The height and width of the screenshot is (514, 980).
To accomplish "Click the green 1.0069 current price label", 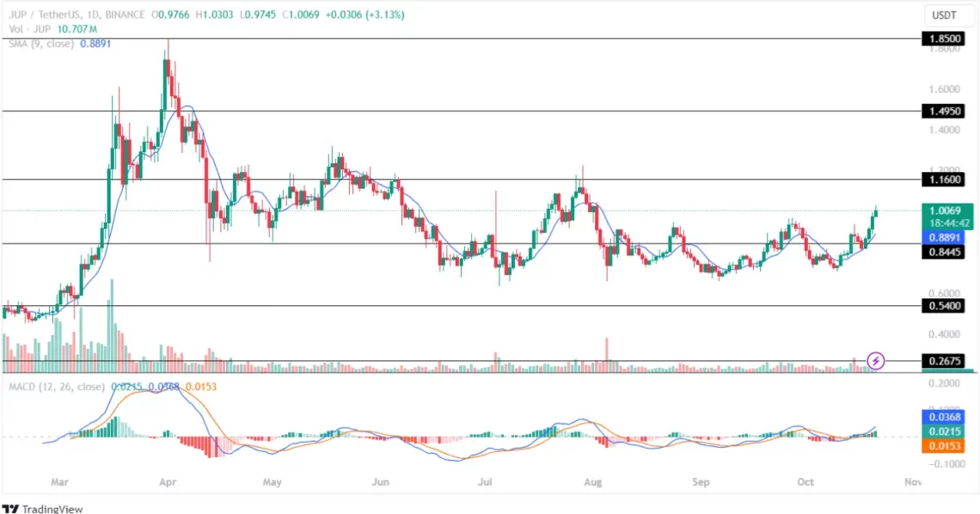I will point(947,210).
